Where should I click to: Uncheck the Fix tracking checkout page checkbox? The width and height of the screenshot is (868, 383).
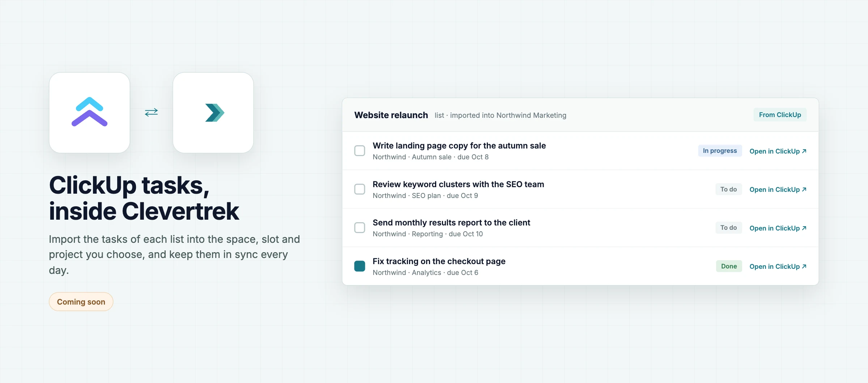click(x=359, y=266)
